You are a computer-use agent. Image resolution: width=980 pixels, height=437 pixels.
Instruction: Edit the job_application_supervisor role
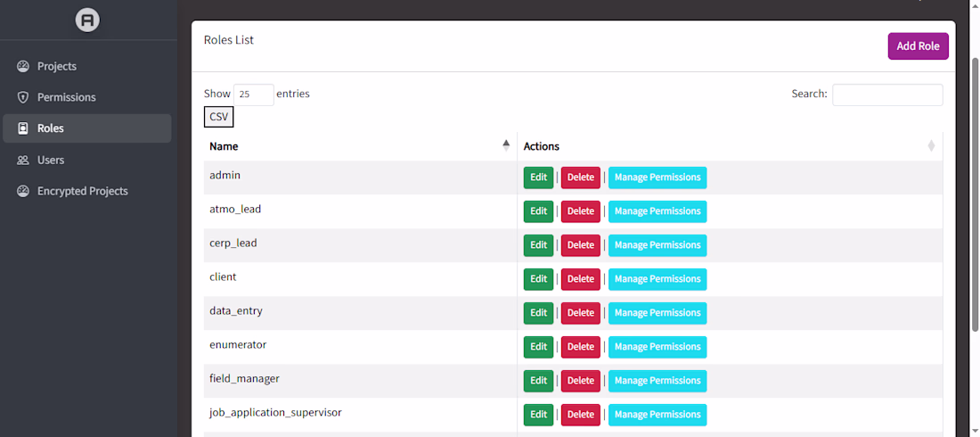click(x=539, y=414)
